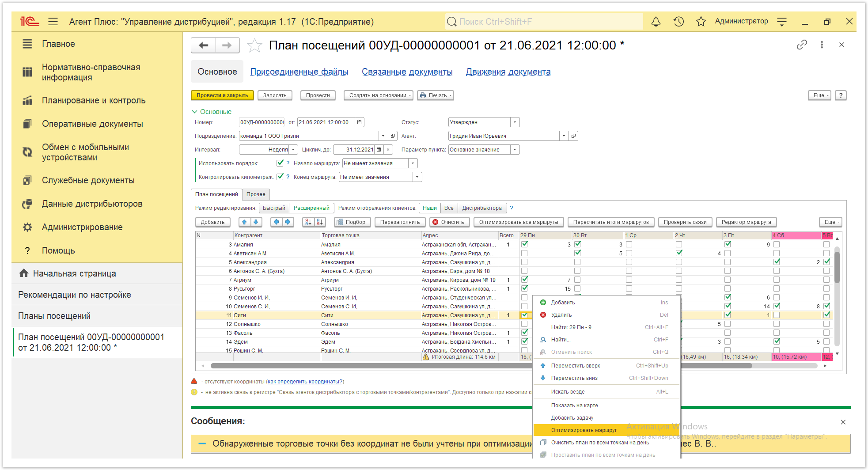The width and height of the screenshot is (868, 470).
Task: Move the row up with the blue up arrow
Action: click(245, 222)
